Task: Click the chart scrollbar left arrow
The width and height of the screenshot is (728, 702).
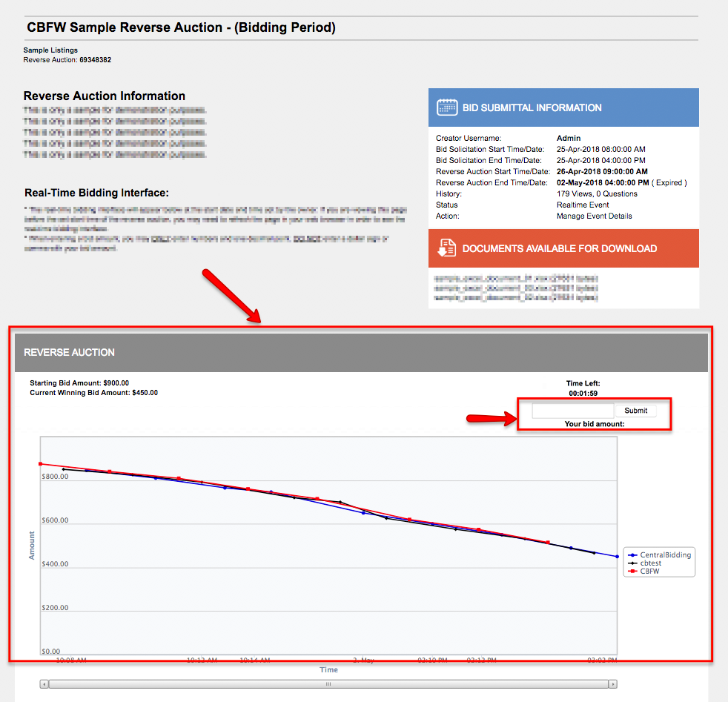Action: point(44,684)
